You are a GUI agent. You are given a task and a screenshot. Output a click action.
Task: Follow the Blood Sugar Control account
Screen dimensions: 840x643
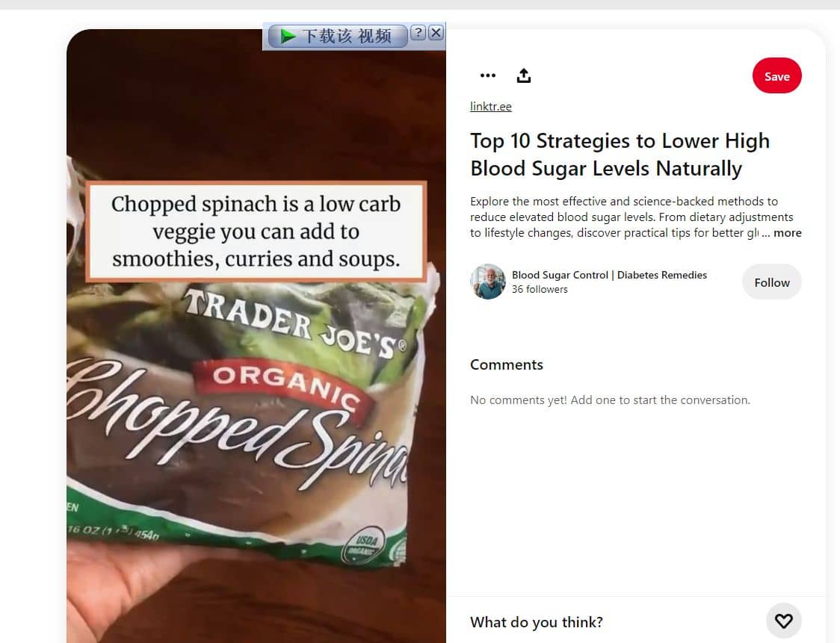click(x=771, y=282)
